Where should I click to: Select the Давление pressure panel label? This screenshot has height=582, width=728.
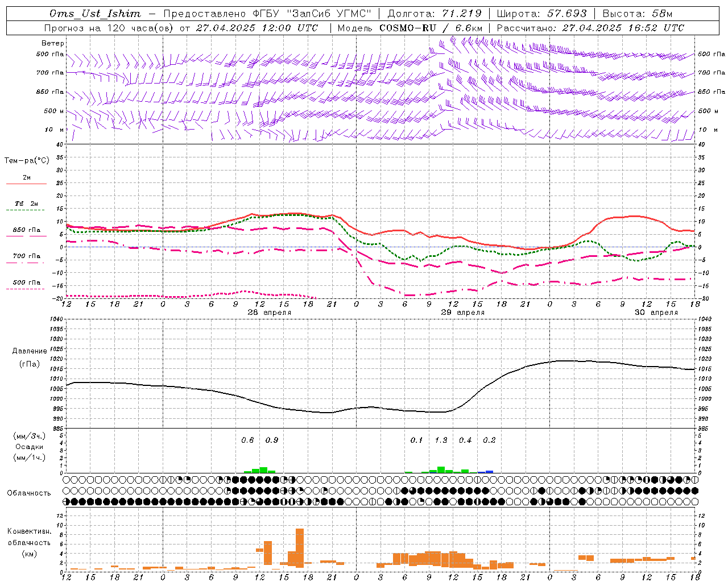tap(30, 351)
